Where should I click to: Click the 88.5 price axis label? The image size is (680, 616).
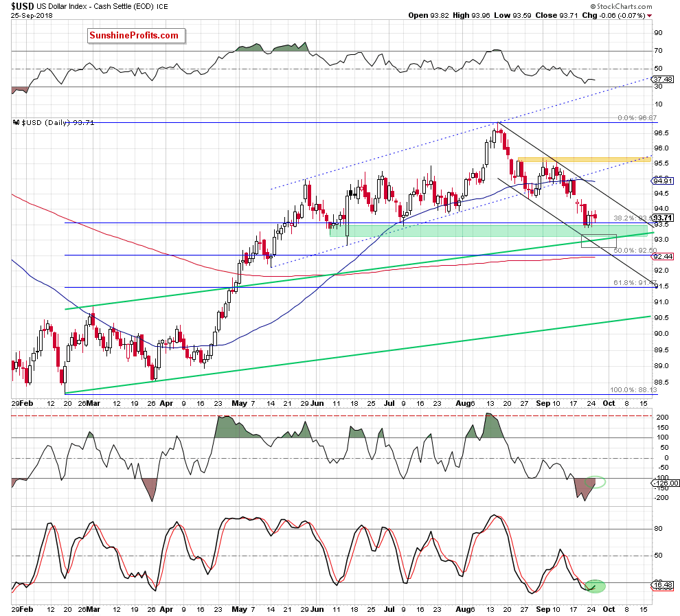click(661, 383)
